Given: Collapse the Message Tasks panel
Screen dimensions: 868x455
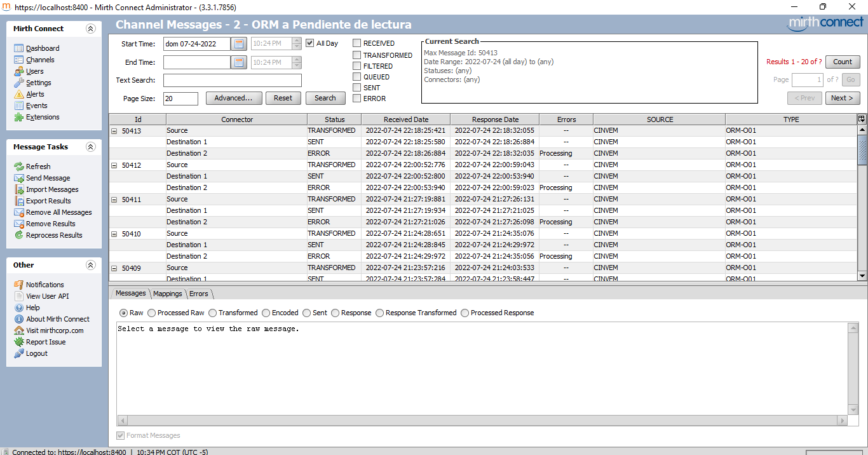Looking at the screenshot, I should [x=90, y=147].
